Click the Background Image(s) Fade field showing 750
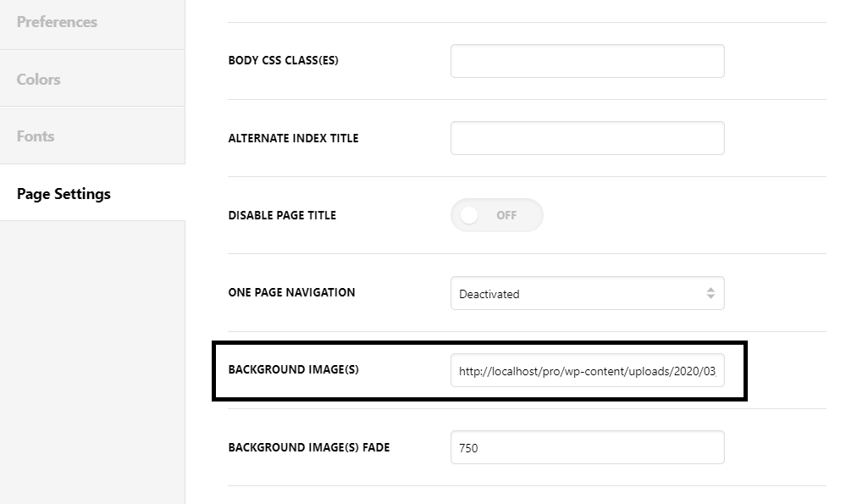Screen dimensions: 868x504 [588, 447]
